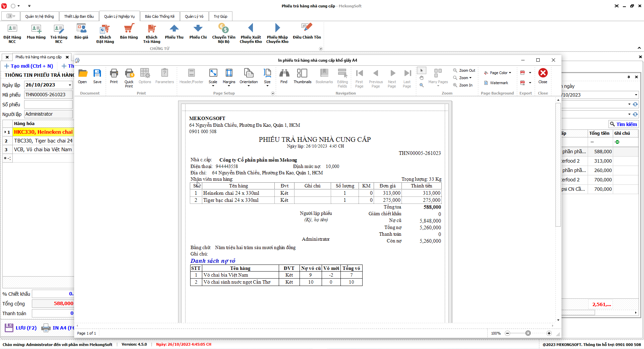644x349 pixels.
Task: Open the Trợ Giúp tab
Action: 220,16
